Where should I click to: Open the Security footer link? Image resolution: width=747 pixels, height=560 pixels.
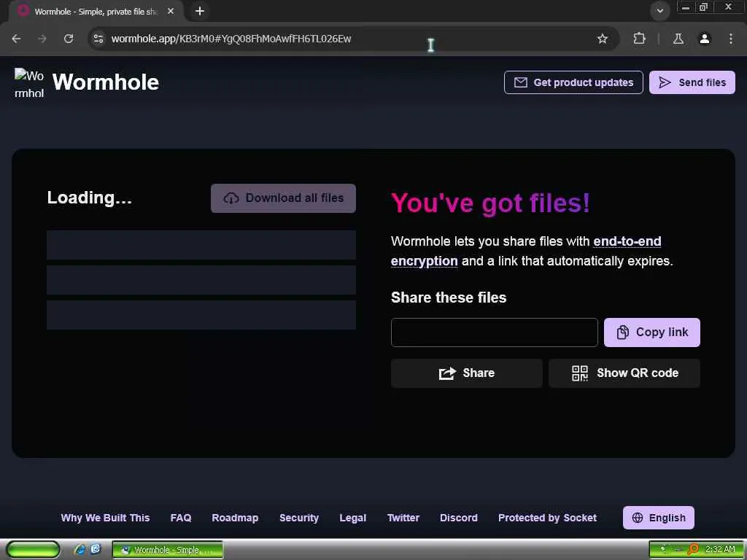tap(298, 518)
